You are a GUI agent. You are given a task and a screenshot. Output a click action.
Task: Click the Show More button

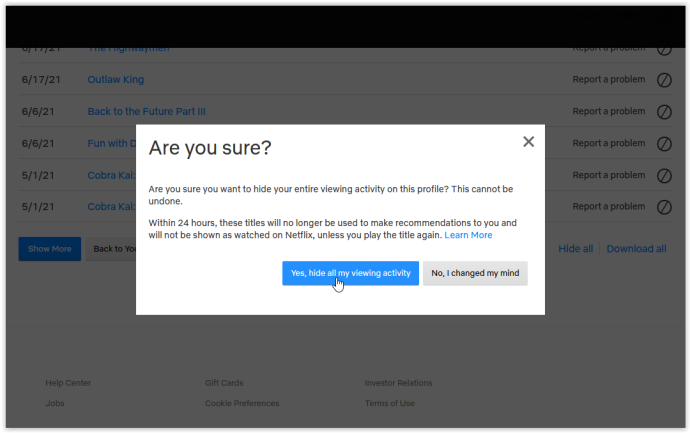50,249
